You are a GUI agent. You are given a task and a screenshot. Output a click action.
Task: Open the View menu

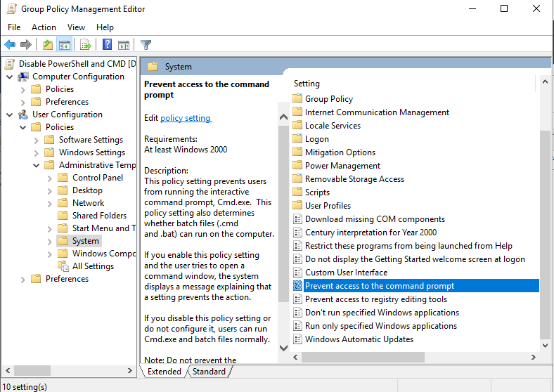[76, 27]
